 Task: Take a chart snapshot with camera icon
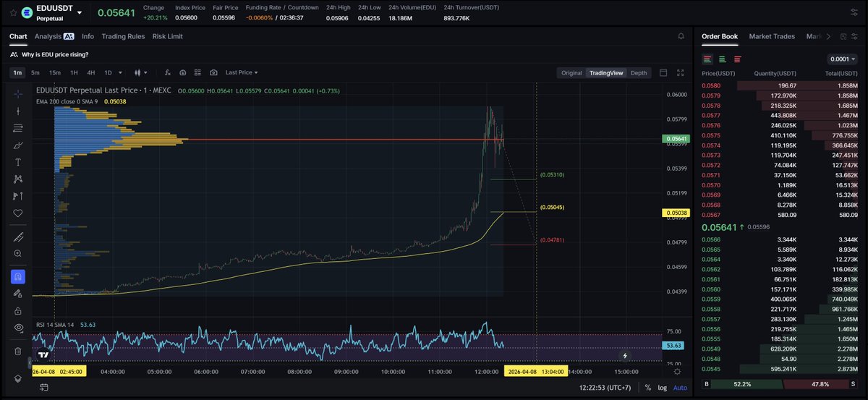[x=213, y=72]
